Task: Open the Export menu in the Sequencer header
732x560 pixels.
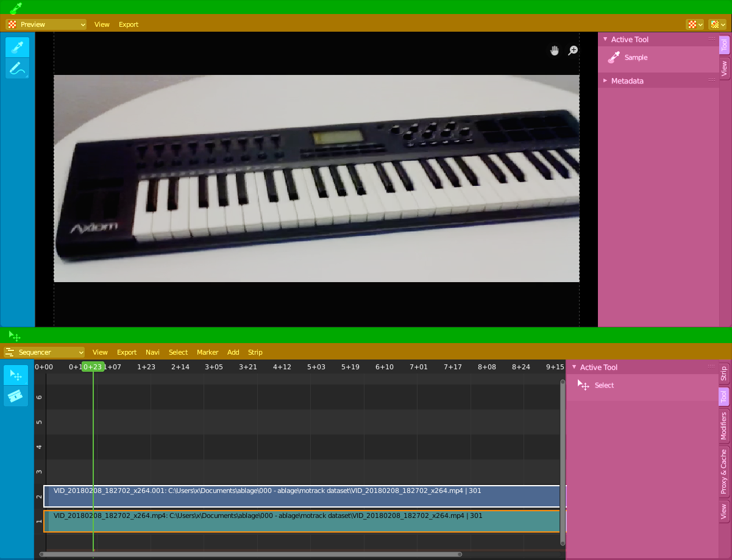Action: pos(127,352)
